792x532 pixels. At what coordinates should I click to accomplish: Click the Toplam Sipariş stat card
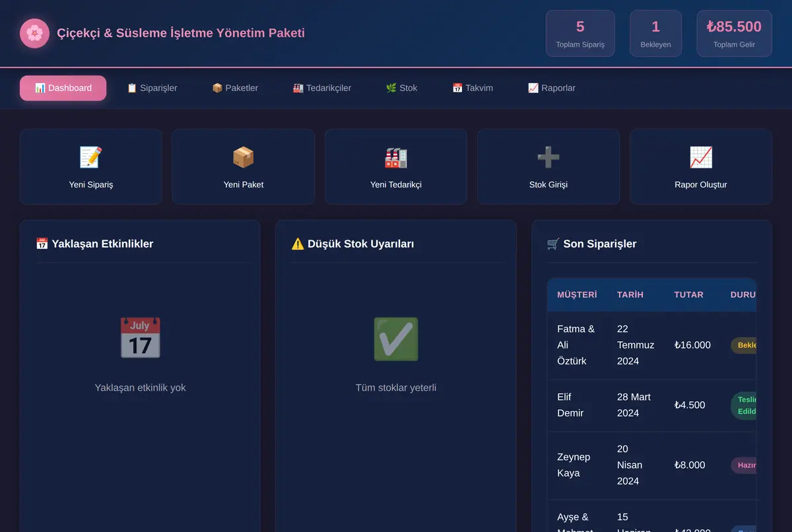tap(580, 33)
